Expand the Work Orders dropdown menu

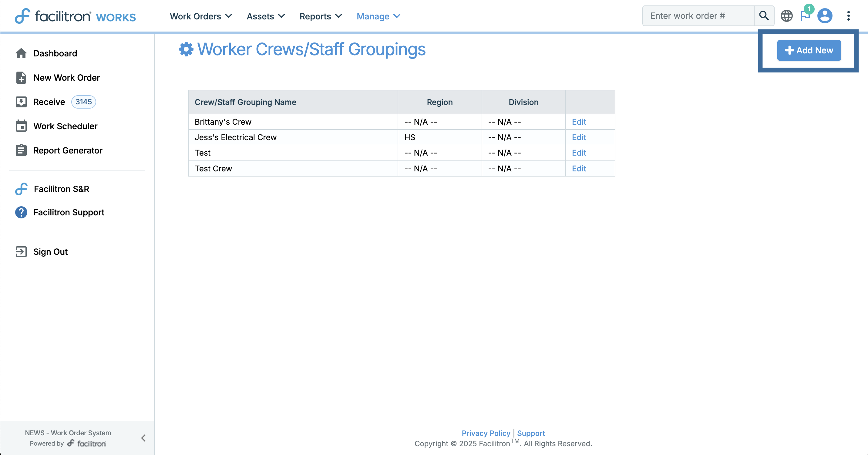[201, 16]
